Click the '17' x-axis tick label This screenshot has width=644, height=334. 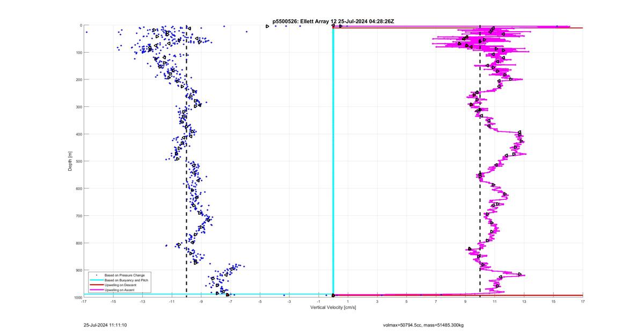click(x=583, y=301)
